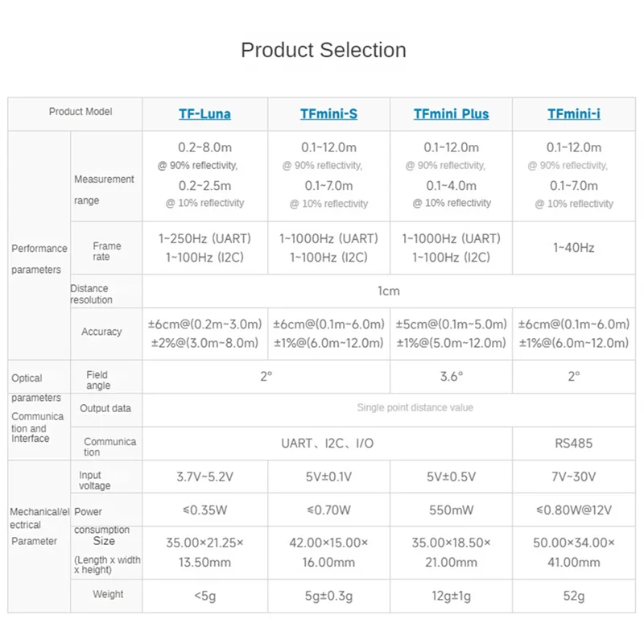This screenshot has width=644, height=644.
Task: Click the 3.7V~5.2V input voltage cell
Action: click(204, 477)
